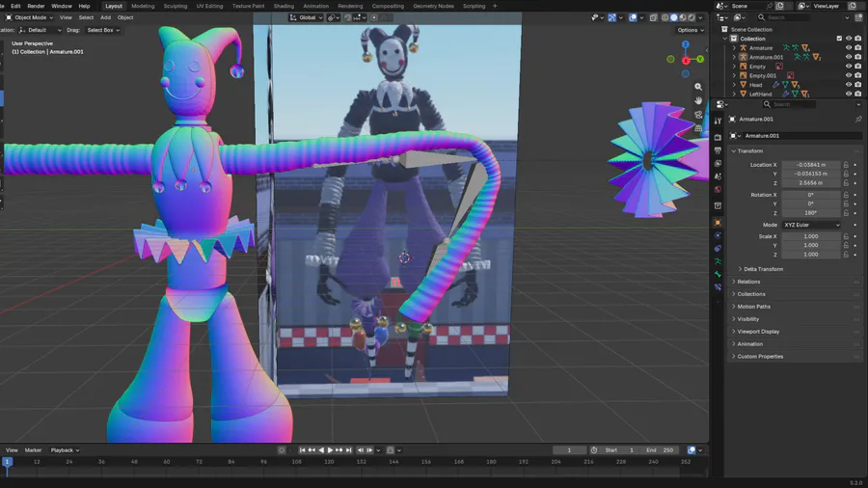Open the Armature data properties tab icon
The height and width of the screenshot is (488, 868).
pyautogui.click(x=718, y=261)
